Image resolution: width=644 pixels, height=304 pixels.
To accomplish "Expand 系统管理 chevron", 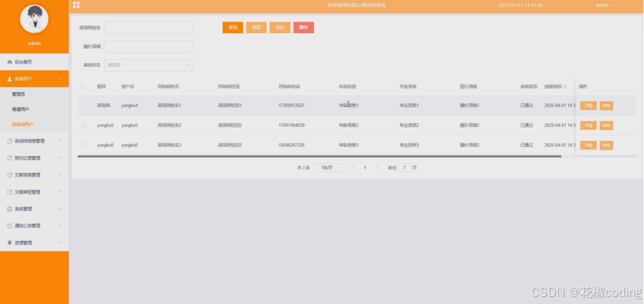I will point(61,208).
